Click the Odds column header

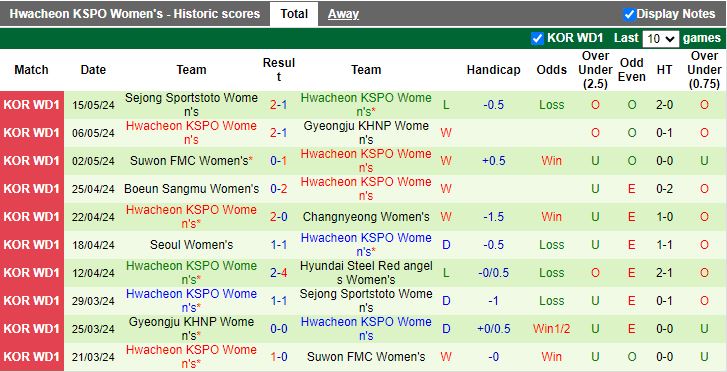tap(552, 70)
